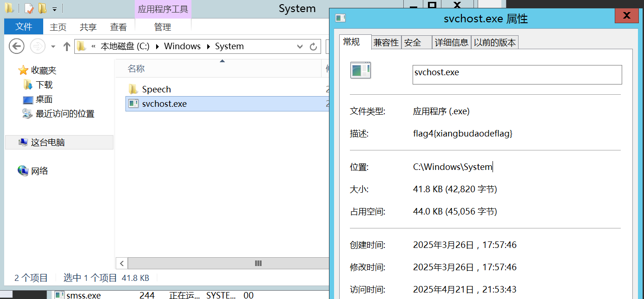The width and height of the screenshot is (644, 299).
Task: Expand the hidden path chevron «
Action: pos(93,46)
